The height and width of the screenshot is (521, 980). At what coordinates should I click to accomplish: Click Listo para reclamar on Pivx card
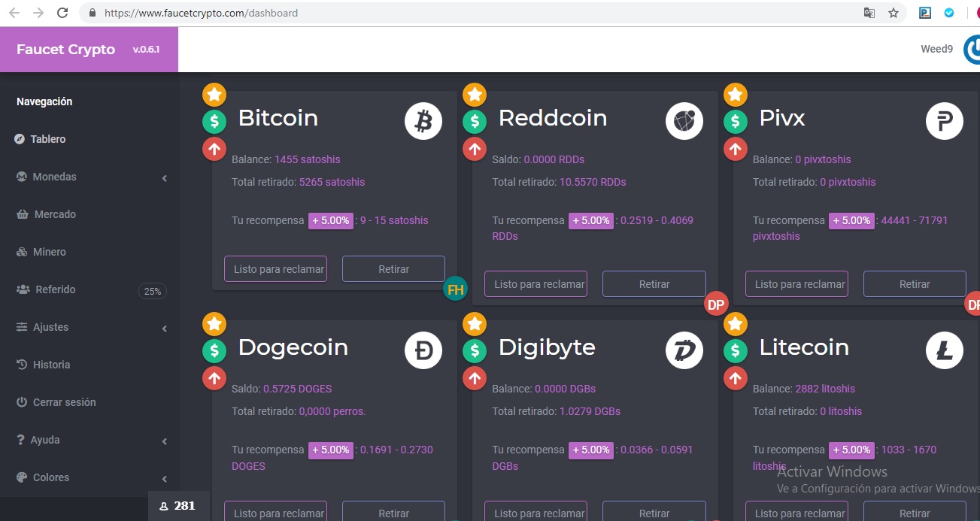tap(796, 284)
